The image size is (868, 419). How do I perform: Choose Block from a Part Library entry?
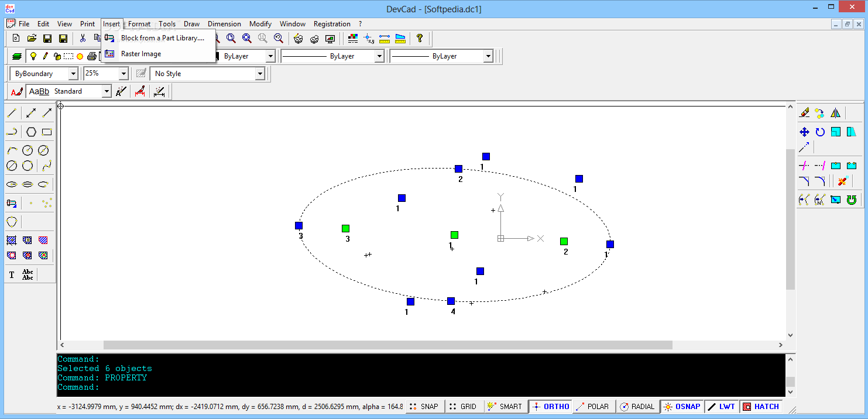click(x=159, y=38)
